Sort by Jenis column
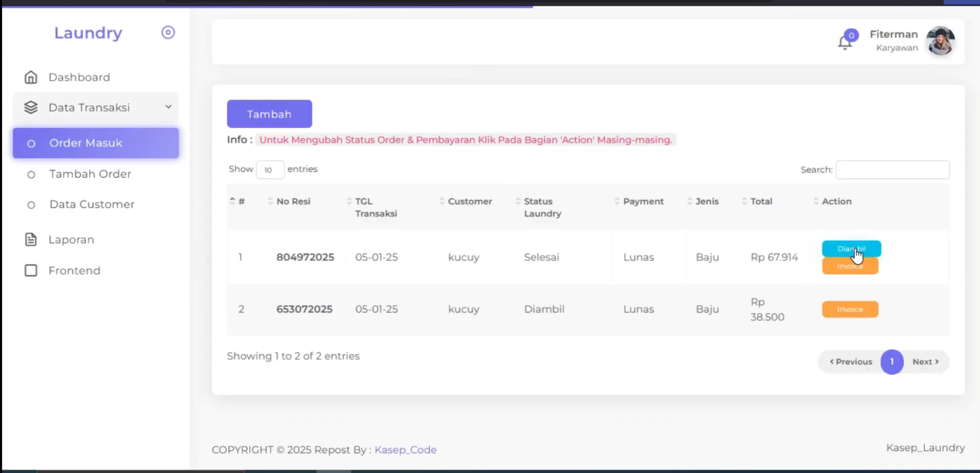Viewport: 980px width, 473px height. tap(707, 201)
